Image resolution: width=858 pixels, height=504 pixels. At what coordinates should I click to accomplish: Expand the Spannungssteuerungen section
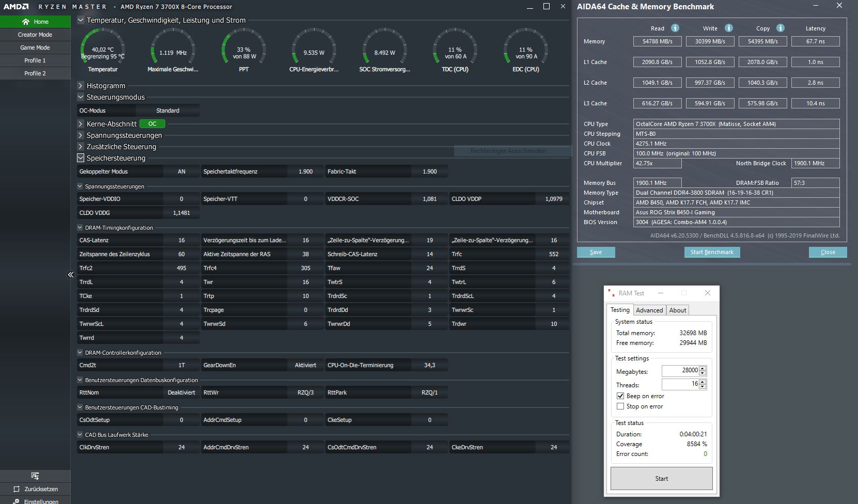coord(81,135)
